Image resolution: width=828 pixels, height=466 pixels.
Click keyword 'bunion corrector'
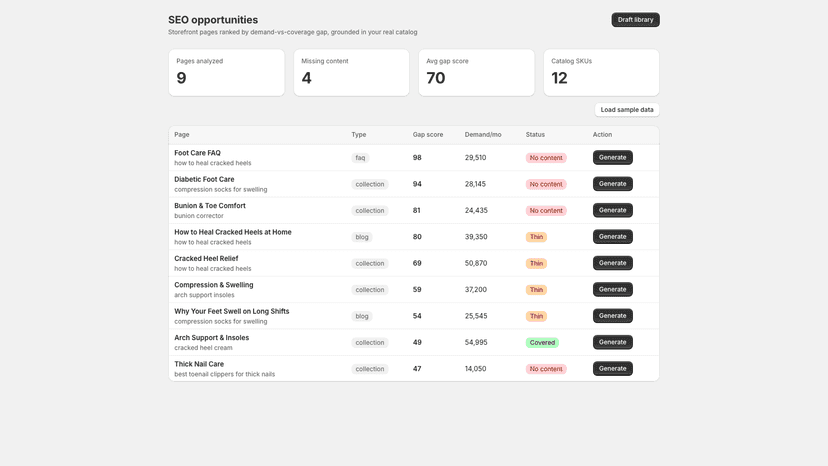tap(199, 216)
